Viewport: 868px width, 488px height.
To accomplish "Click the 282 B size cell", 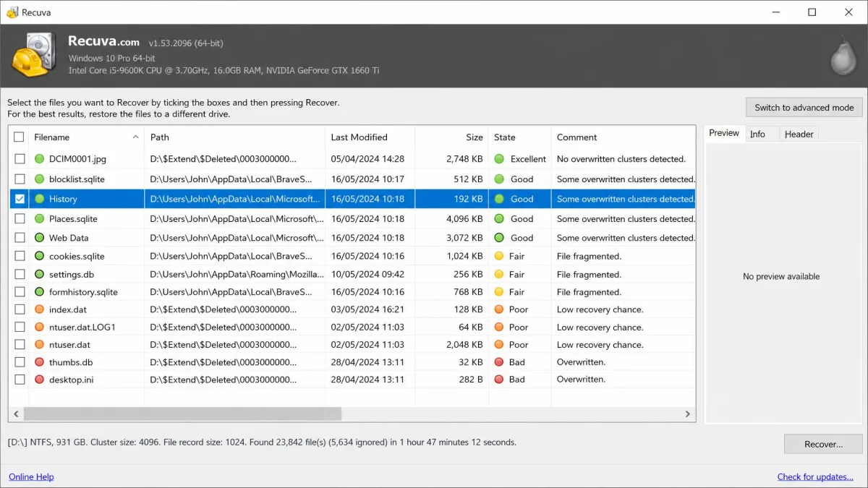I will point(470,380).
